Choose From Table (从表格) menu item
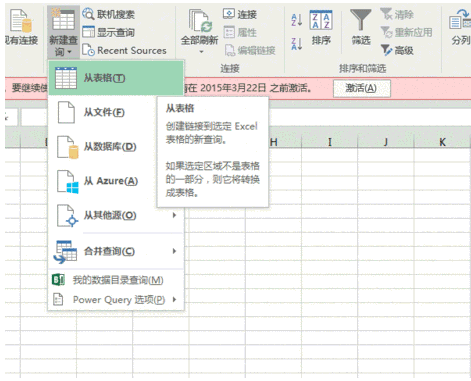Viewport: 471px width, 381px height. tap(116, 78)
